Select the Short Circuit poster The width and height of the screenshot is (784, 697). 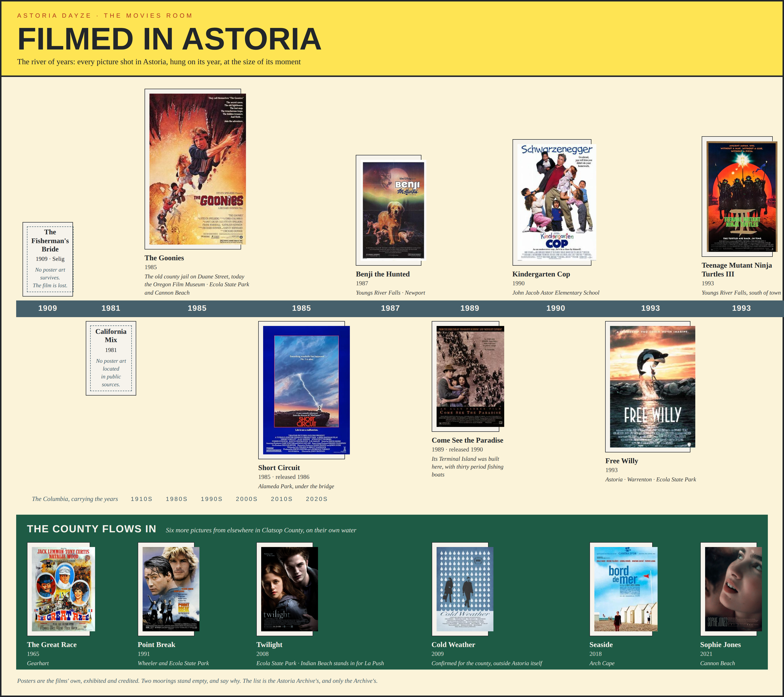306,390
